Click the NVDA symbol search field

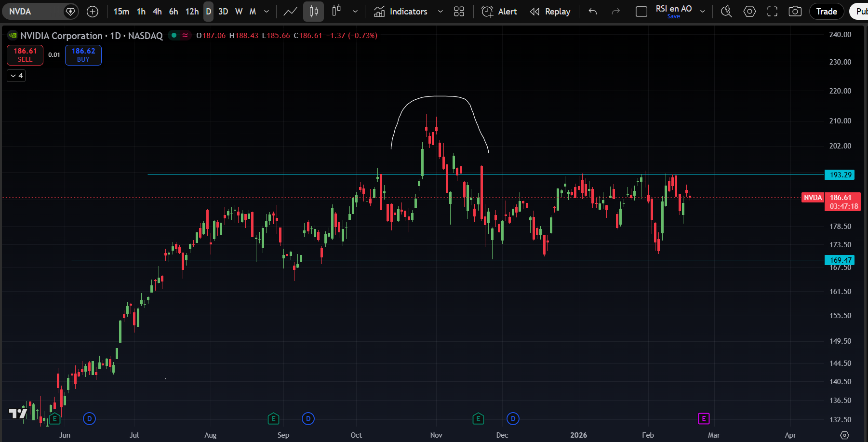(x=34, y=12)
